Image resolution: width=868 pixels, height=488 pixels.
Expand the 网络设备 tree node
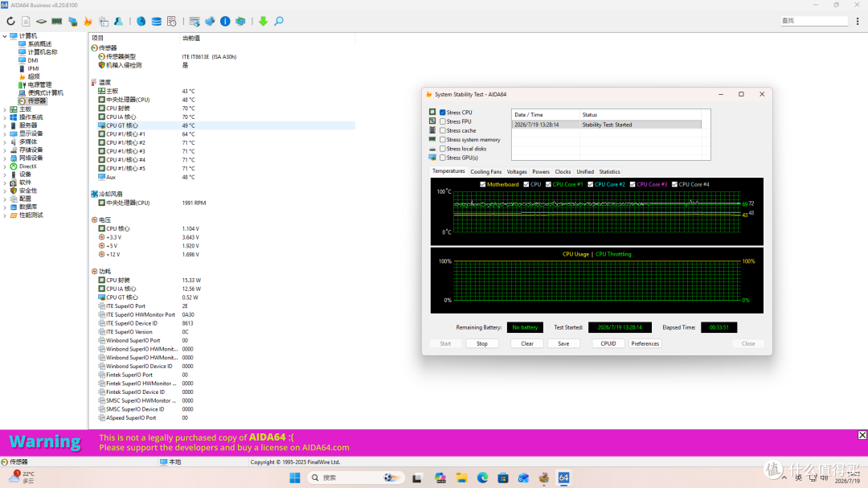point(5,158)
